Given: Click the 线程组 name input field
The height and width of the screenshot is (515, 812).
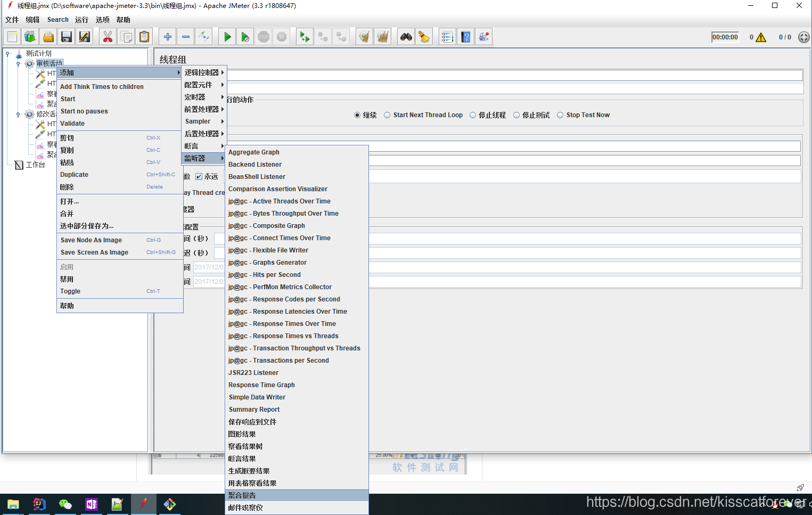Looking at the screenshot, I should click(515, 75).
